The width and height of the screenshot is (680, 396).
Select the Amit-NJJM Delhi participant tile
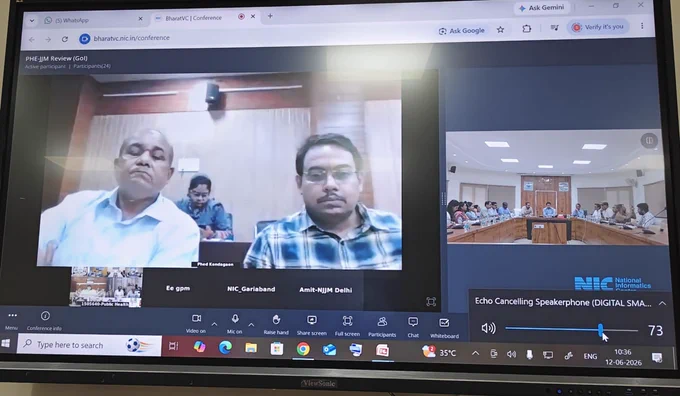[325, 290]
